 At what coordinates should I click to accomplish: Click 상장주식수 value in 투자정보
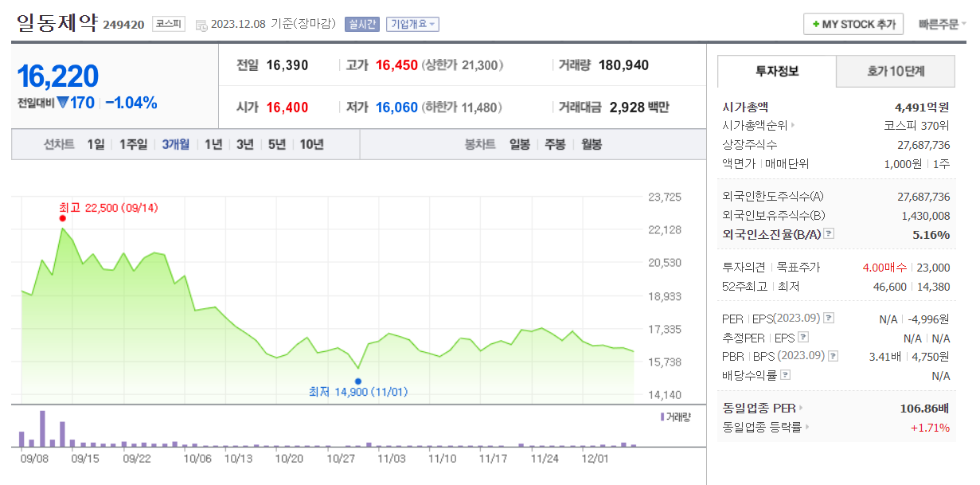point(923,145)
